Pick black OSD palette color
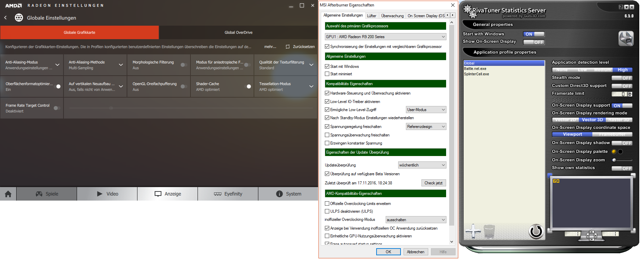Screen dimensions: 644x259 [x=620, y=152]
